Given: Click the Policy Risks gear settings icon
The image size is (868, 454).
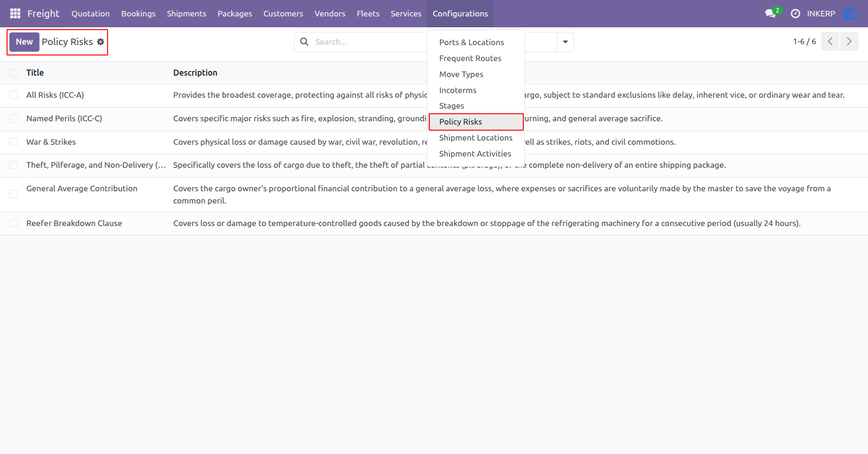Looking at the screenshot, I should (x=101, y=42).
